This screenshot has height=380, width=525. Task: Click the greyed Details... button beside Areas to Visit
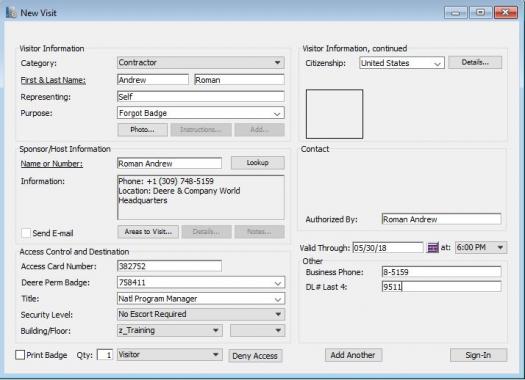tap(207, 232)
